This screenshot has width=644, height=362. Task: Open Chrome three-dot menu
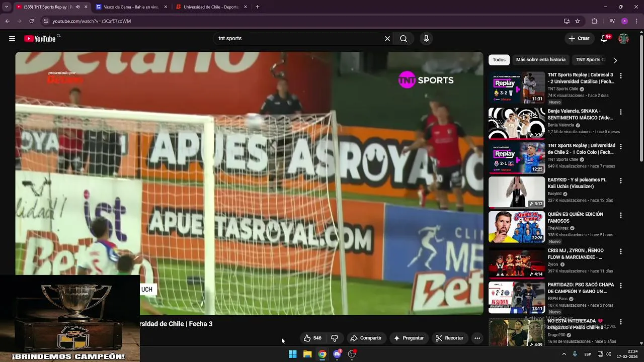(636, 21)
